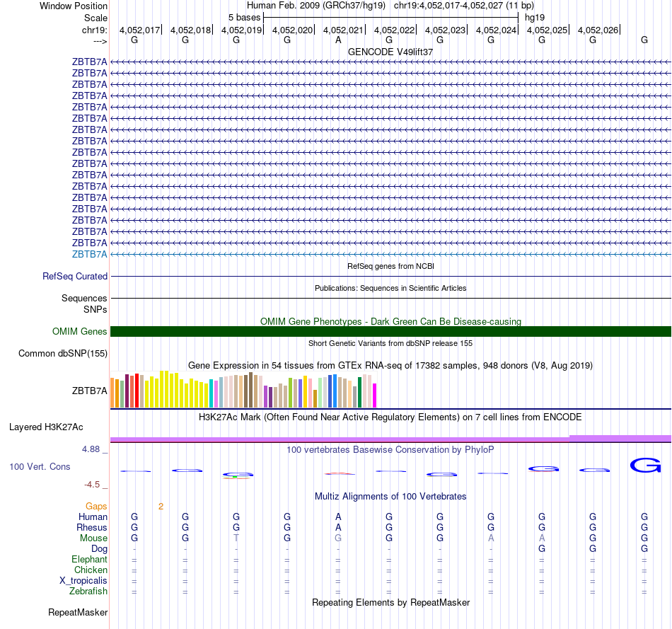Click the orange gap count 2
The image size is (672, 629).
[161, 507]
